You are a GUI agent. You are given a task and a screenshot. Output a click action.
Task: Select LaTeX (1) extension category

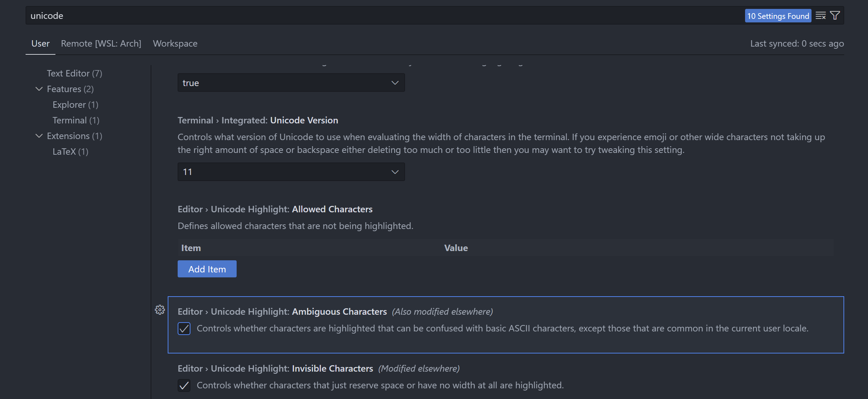[x=70, y=151]
